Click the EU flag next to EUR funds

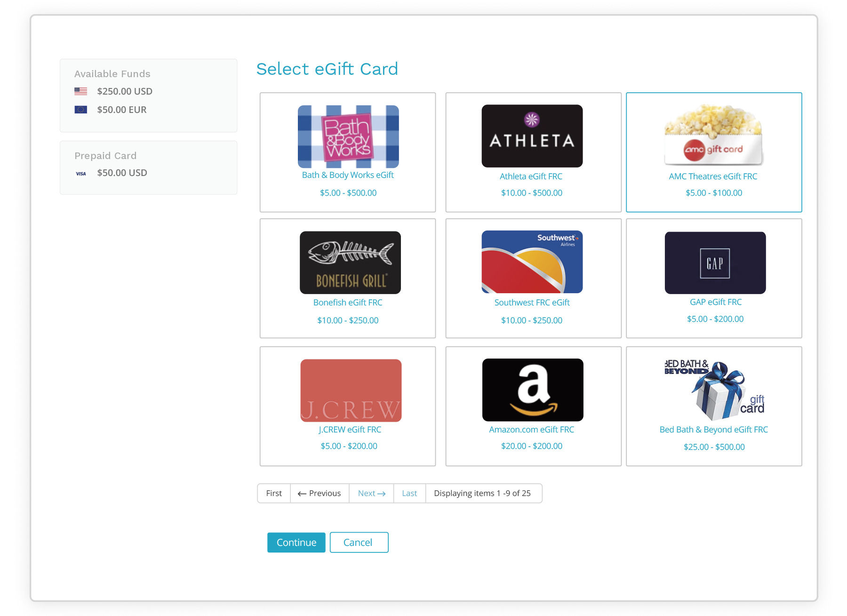click(81, 109)
